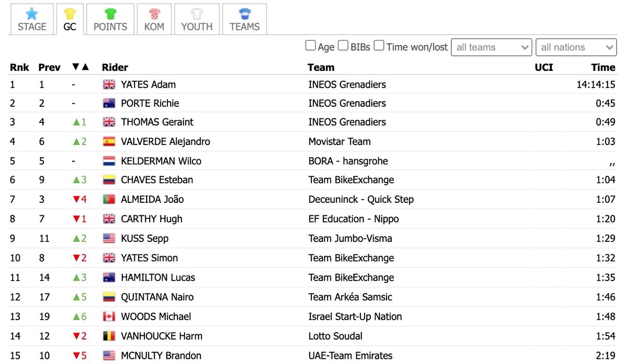
Task: Open rider YATES Adam's profile
Action: coord(148,84)
